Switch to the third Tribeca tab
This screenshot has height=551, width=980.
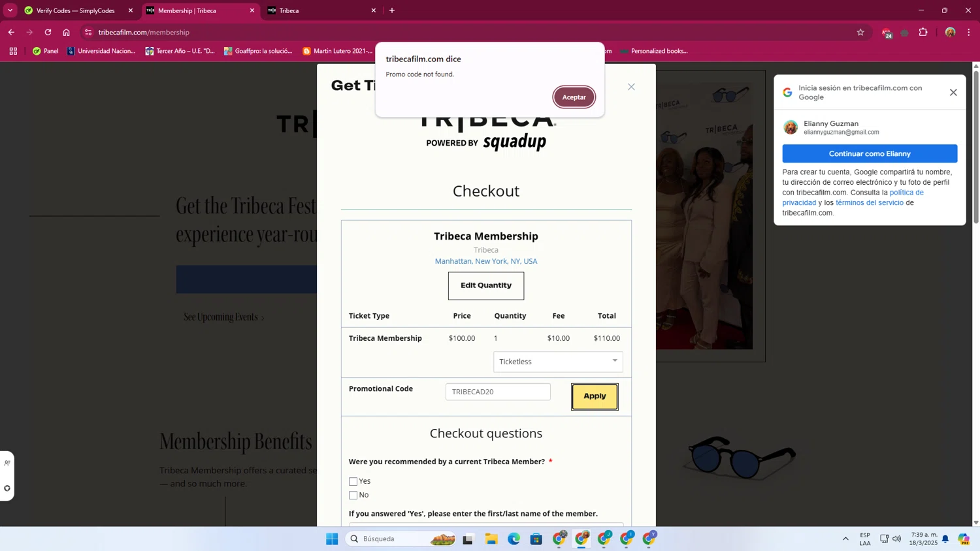click(320, 10)
